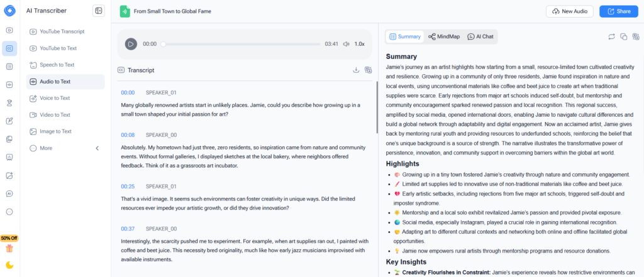This screenshot has height=277, width=644.
Task: Select the CC transcriber icon in rail
Action: click(x=9, y=48)
